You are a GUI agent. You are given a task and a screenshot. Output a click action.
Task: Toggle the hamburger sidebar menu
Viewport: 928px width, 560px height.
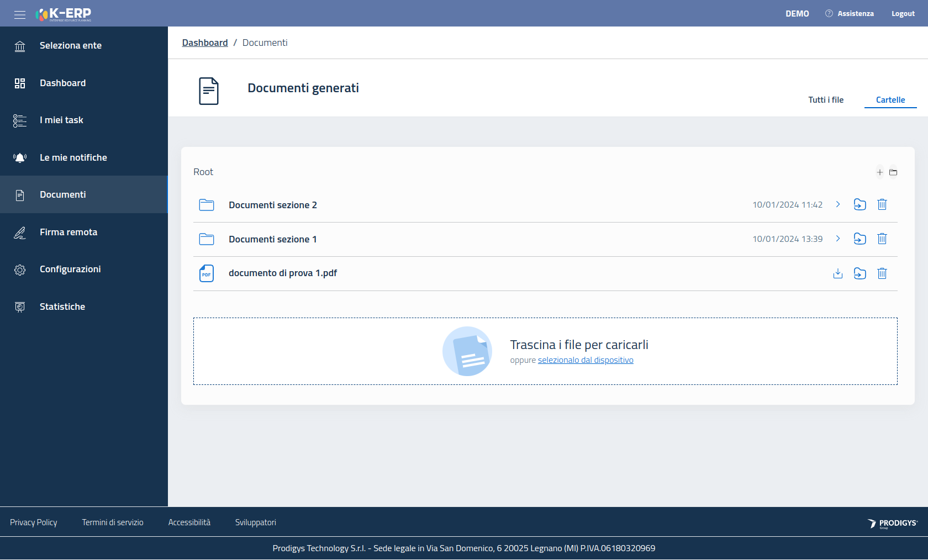pos(20,14)
